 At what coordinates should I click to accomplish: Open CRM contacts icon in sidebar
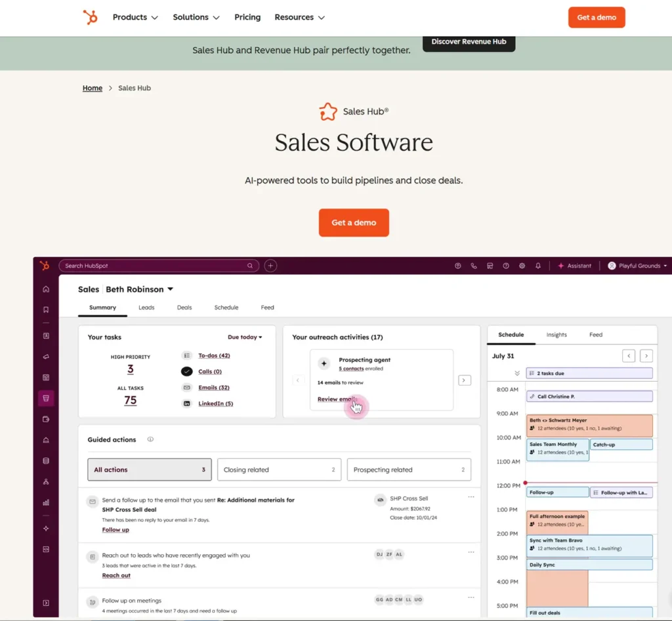[x=46, y=336]
